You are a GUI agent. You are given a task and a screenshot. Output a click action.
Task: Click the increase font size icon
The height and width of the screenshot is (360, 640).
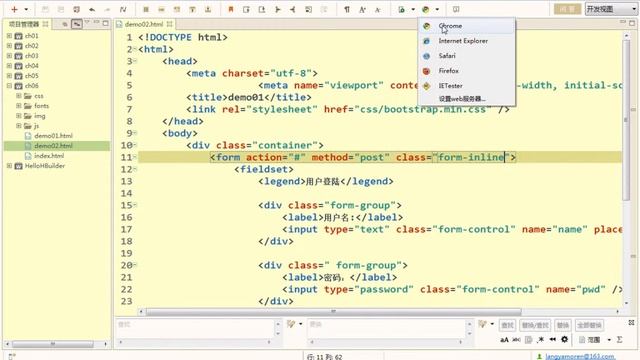pos(362,9)
